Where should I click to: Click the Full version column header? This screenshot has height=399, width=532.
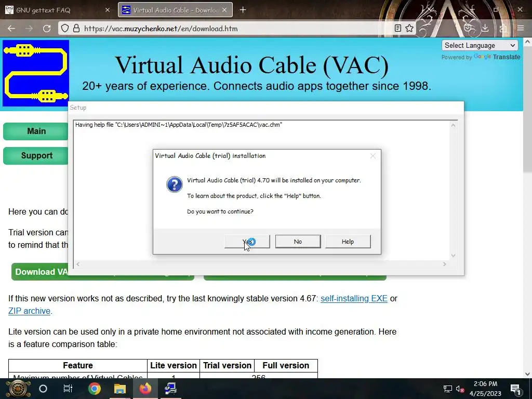click(286, 365)
